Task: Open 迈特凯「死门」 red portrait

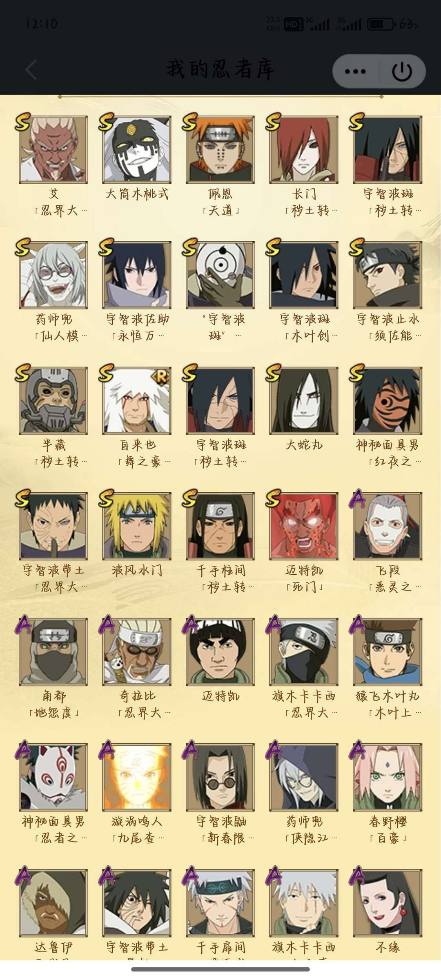Action: pos(304,526)
